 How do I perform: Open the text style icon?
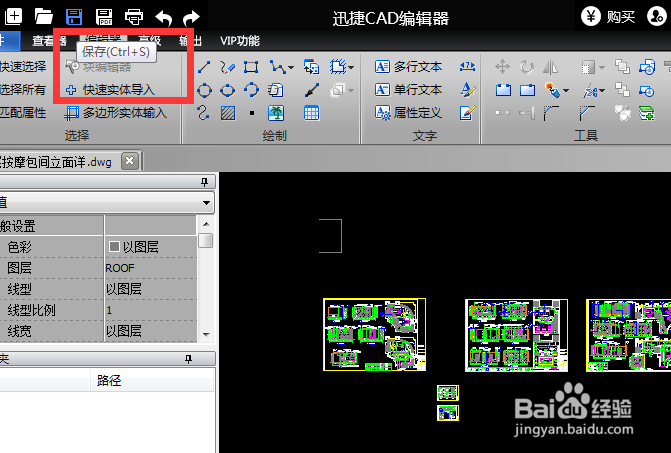(468, 90)
